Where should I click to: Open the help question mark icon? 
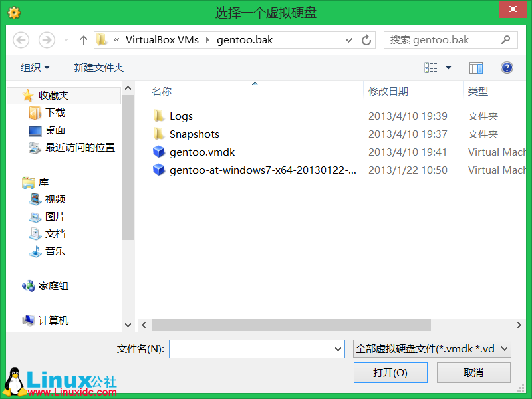[507, 68]
